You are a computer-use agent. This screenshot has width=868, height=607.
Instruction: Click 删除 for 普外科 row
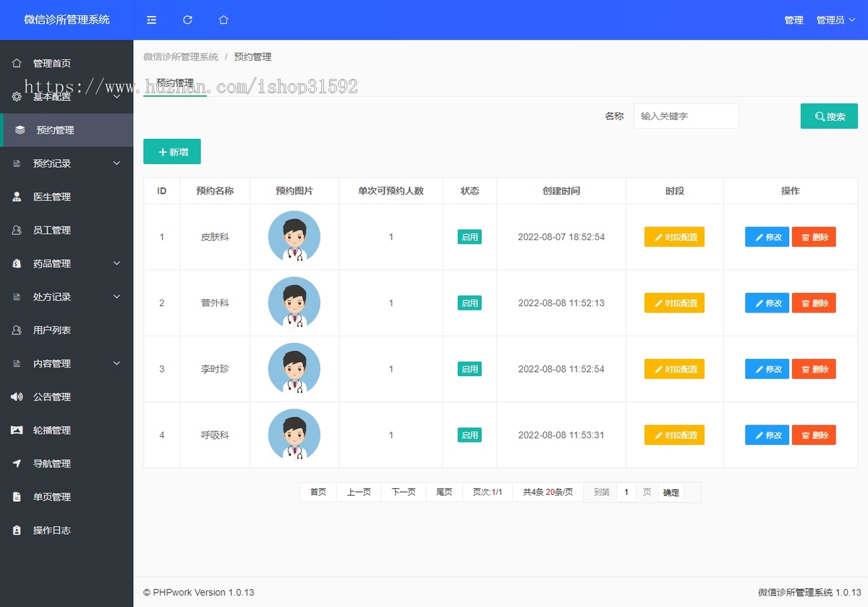tap(814, 303)
